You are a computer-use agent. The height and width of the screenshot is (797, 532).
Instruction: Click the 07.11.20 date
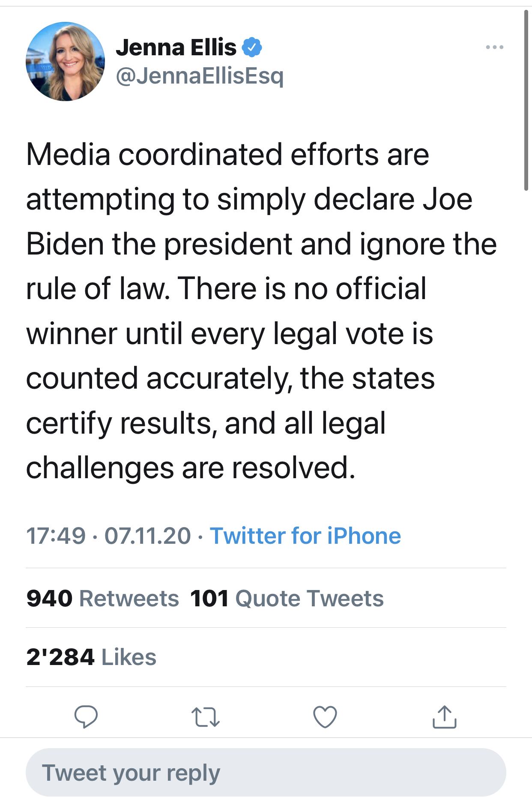(147, 536)
